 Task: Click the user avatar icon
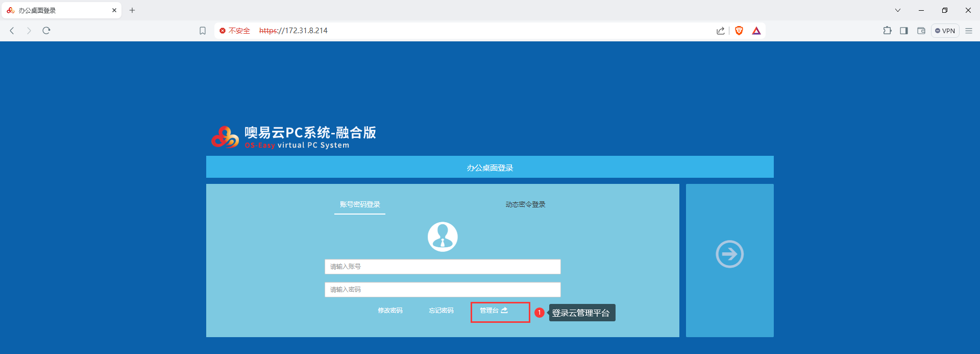tap(443, 237)
